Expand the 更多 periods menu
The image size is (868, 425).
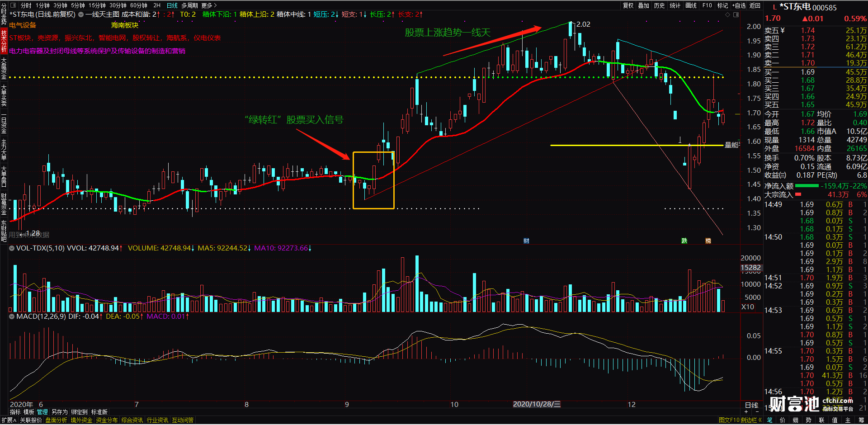click(x=209, y=5)
